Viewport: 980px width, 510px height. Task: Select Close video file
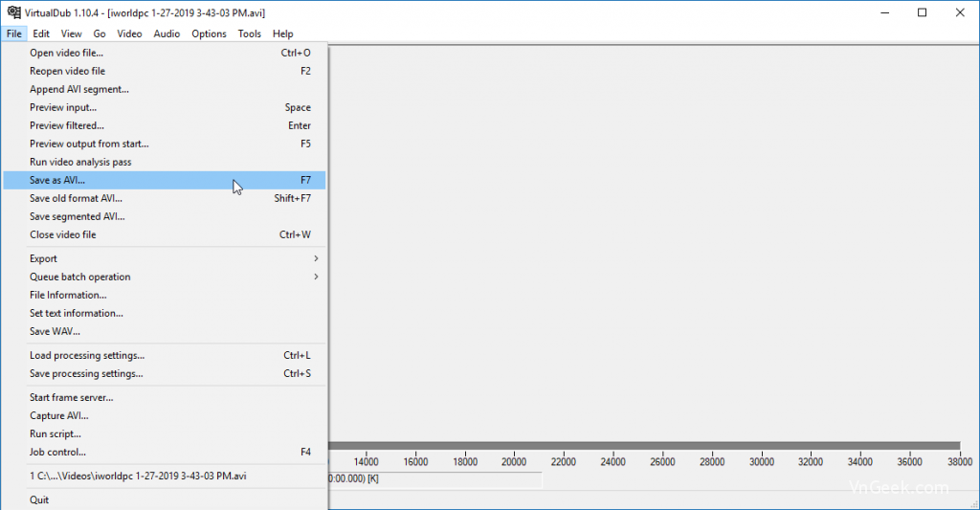point(165,234)
